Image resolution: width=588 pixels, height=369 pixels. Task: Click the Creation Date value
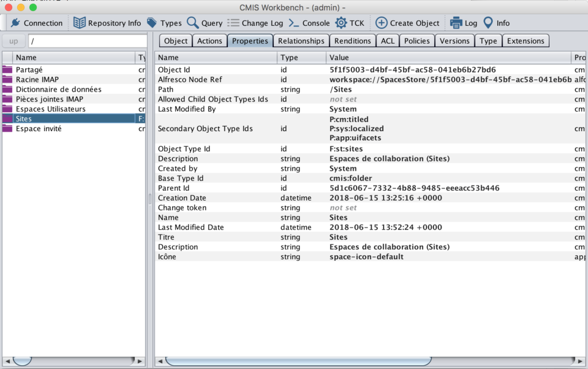385,198
